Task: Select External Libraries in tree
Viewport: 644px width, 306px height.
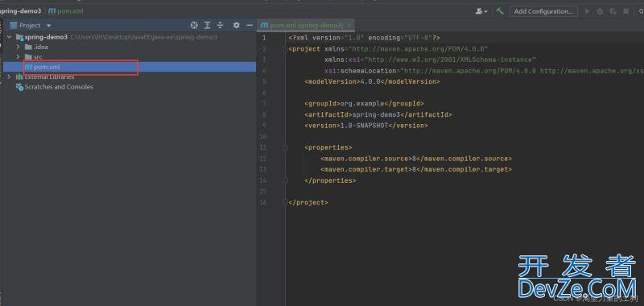Action: coord(49,76)
